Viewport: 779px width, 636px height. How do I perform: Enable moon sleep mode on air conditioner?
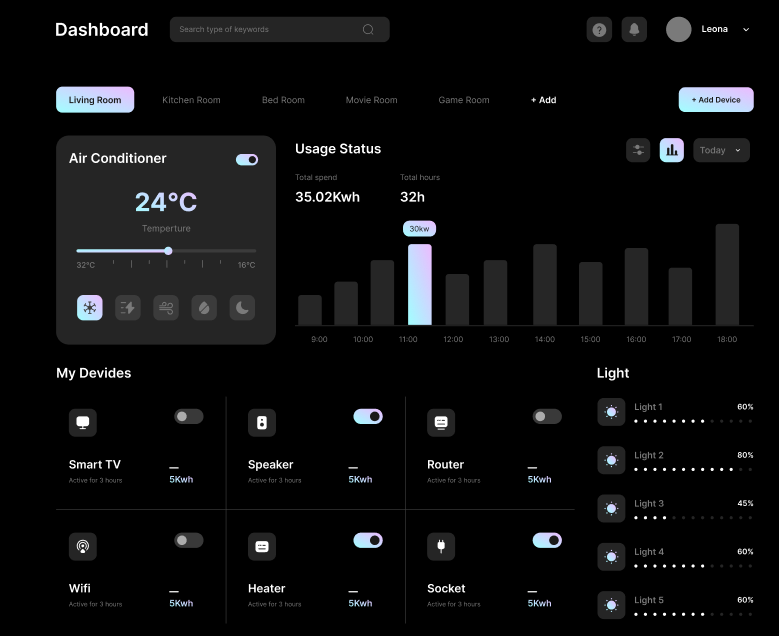tap(242, 308)
